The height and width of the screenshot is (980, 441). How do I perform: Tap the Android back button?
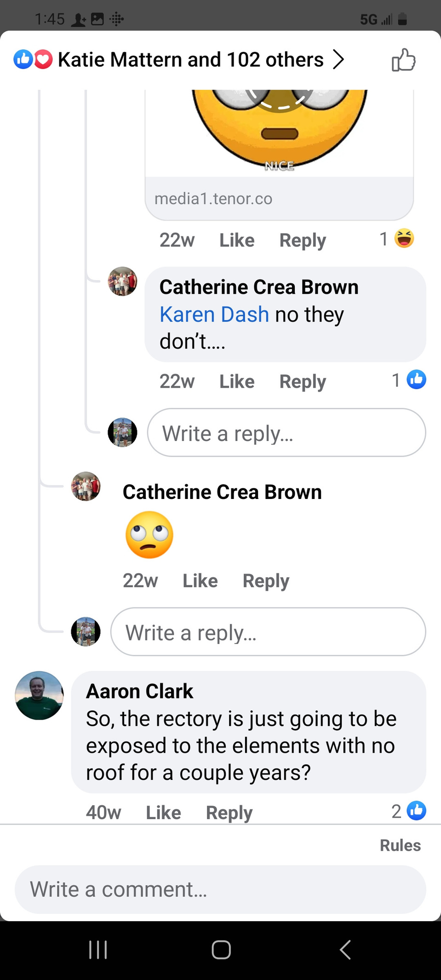pos(345,950)
